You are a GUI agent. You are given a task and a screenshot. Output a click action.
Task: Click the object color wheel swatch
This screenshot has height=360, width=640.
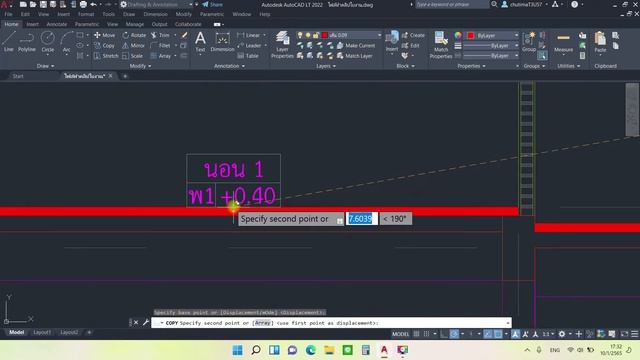458,36
